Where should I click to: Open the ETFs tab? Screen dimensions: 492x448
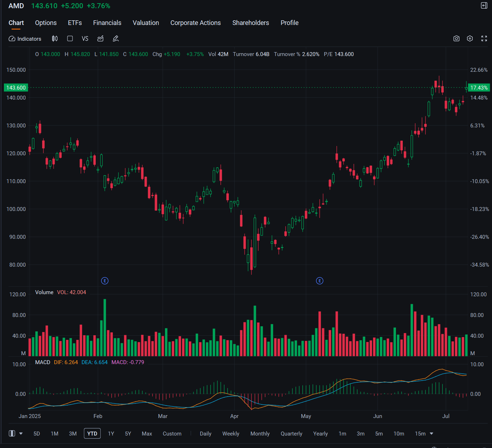pyautogui.click(x=75, y=23)
